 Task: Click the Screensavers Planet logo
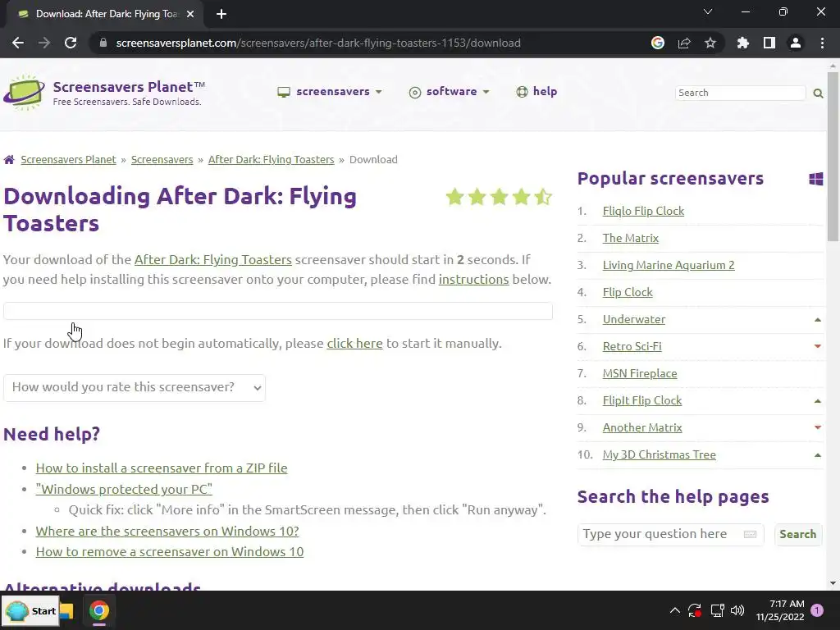click(24, 93)
